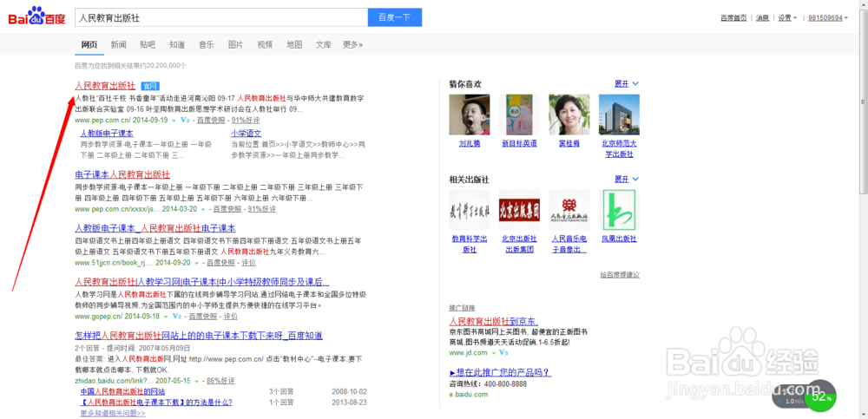Open the 人教版电子课本_人民教育出版社电子课本 result
The width and height of the screenshot is (868, 419).
click(155, 228)
